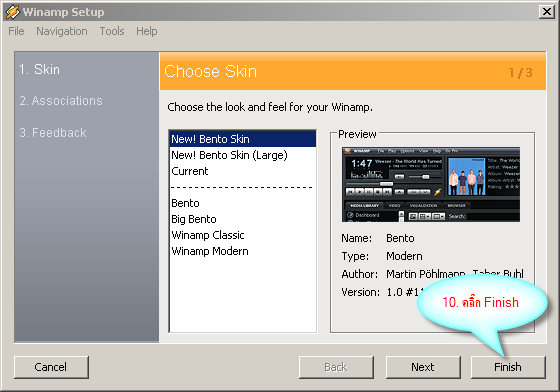Viewport: 560px width, 392px height.
Task: Go to the 2. Associations step
Action: point(61,101)
